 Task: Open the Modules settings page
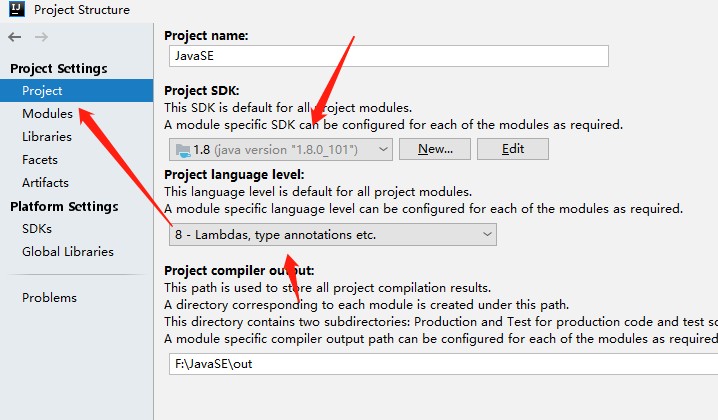47,114
